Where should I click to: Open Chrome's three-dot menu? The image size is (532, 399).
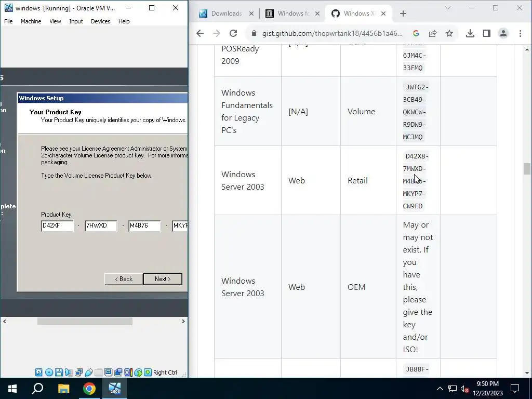click(520, 33)
